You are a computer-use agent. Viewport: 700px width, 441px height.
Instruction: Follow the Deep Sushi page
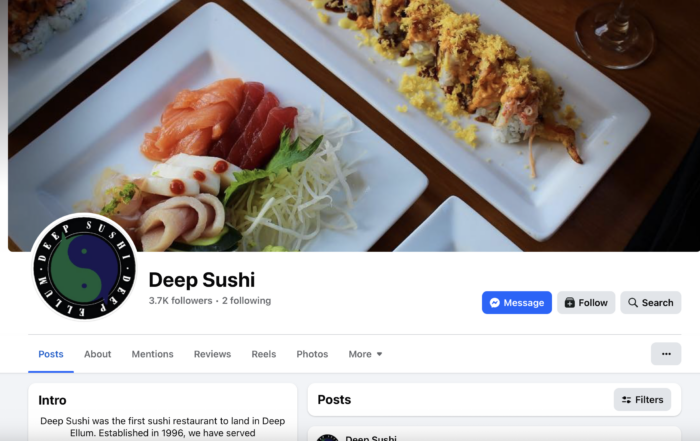586,303
